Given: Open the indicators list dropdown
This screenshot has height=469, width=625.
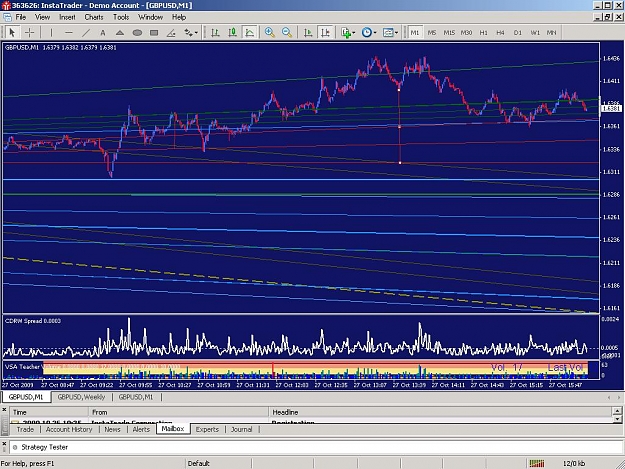Looking at the screenshot, I should point(348,33).
